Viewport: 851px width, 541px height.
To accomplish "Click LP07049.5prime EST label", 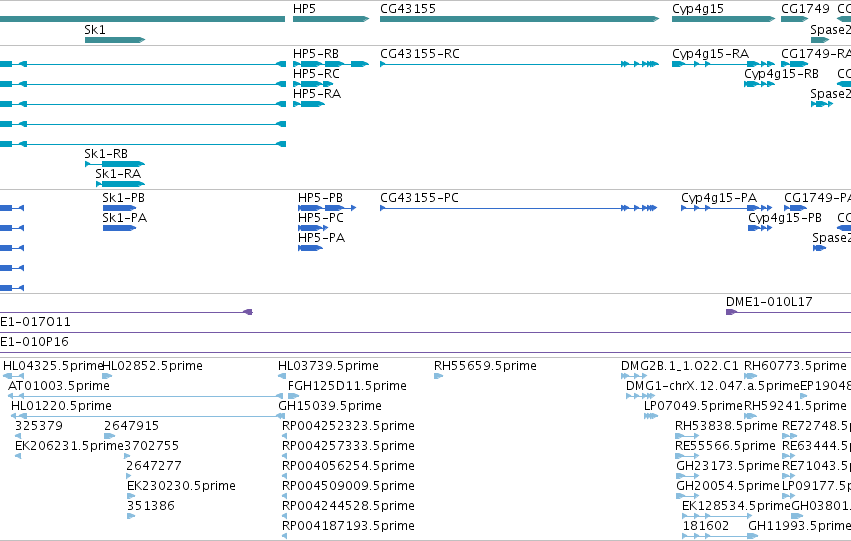I will 693,406.
